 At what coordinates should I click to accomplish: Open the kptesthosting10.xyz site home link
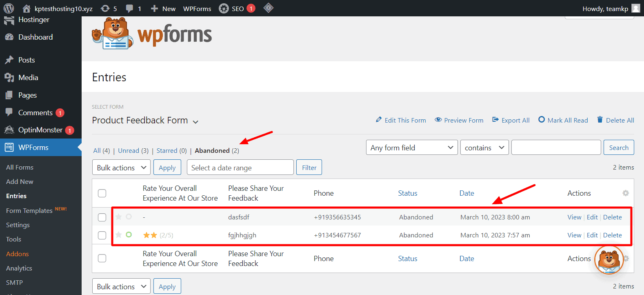click(58, 9)
